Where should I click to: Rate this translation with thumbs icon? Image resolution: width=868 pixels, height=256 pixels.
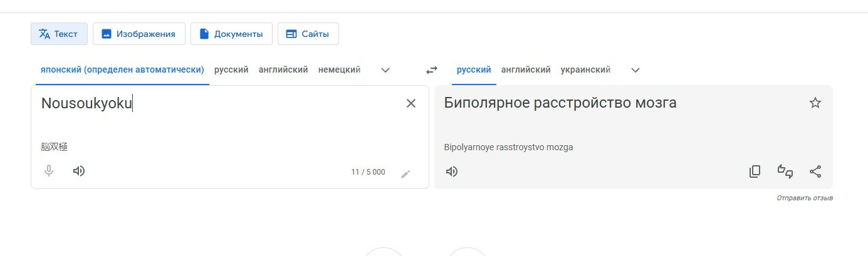coord(785,172)
